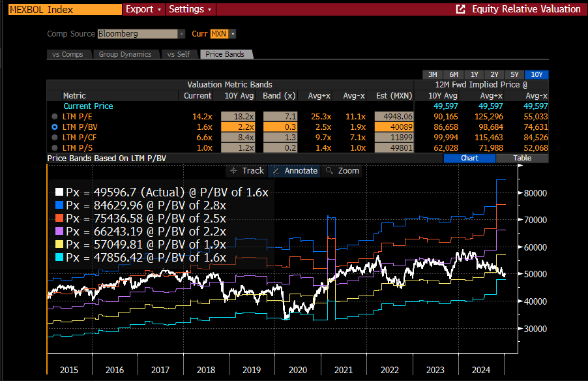The image size is (588, 381).
Task: Click orange 2.5x P/BV legend swatch
Action: click(x=59, y=219)
